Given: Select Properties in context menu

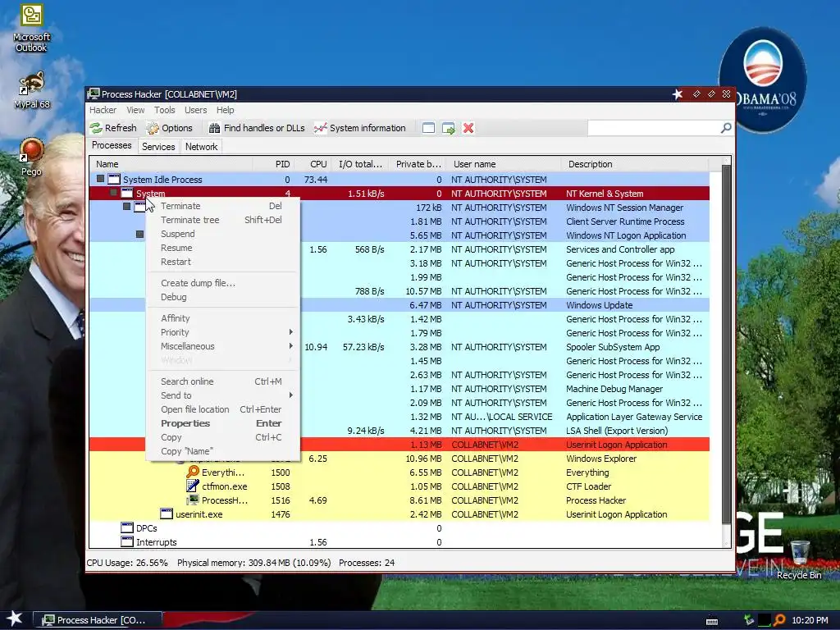Looking at the screenshot, I should pos(222,423).
